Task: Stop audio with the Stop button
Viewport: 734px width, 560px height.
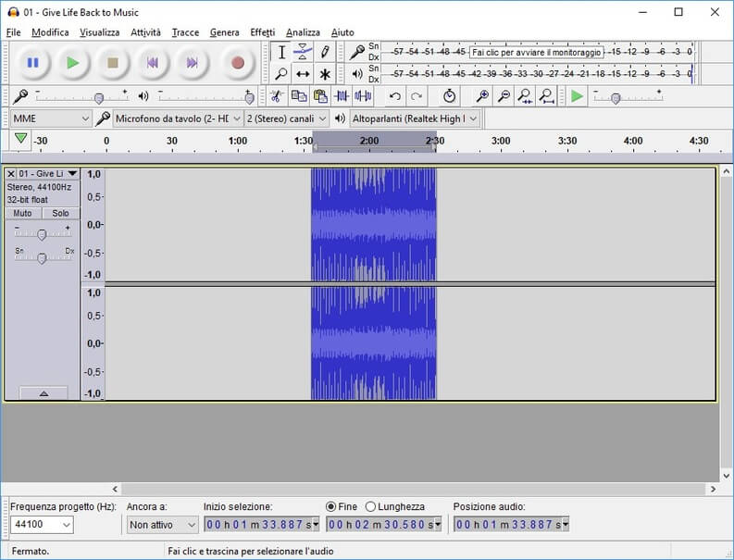Action: [112, 63]
